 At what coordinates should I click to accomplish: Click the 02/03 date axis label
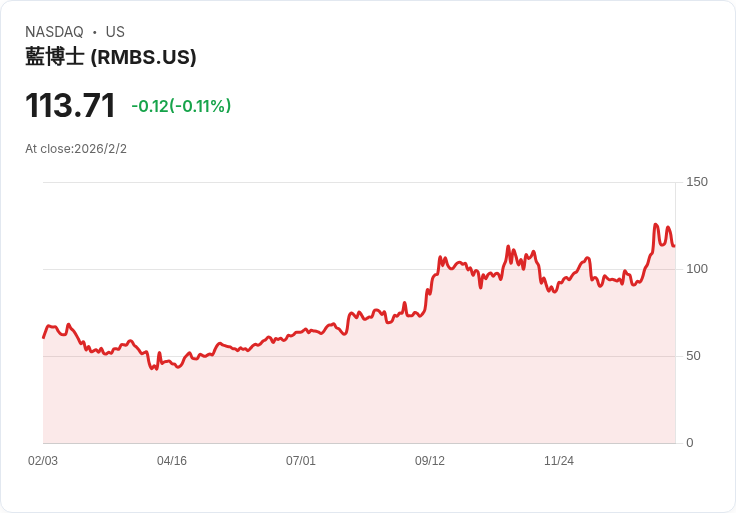[x=43, y=461]
